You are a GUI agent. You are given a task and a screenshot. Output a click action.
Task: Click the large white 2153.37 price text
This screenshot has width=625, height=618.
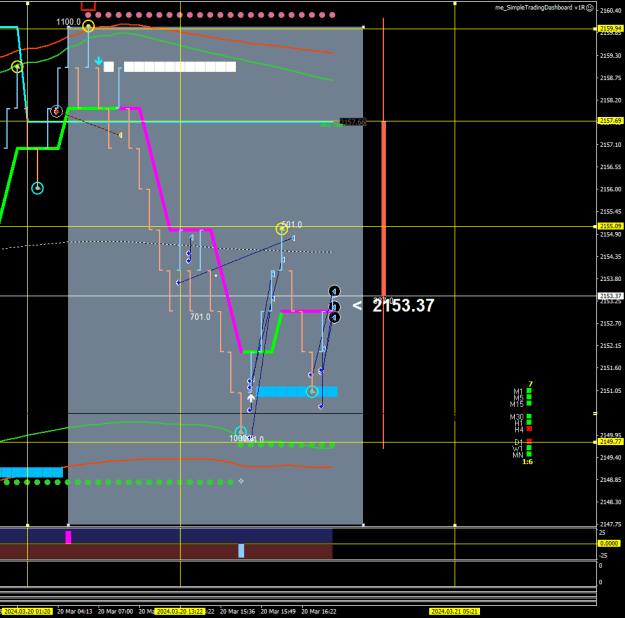403,306
